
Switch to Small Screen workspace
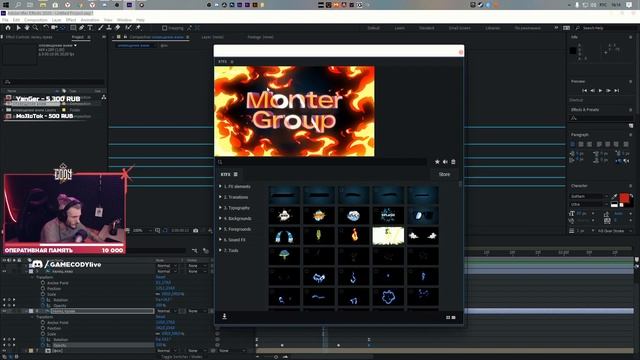pos(460,28)
